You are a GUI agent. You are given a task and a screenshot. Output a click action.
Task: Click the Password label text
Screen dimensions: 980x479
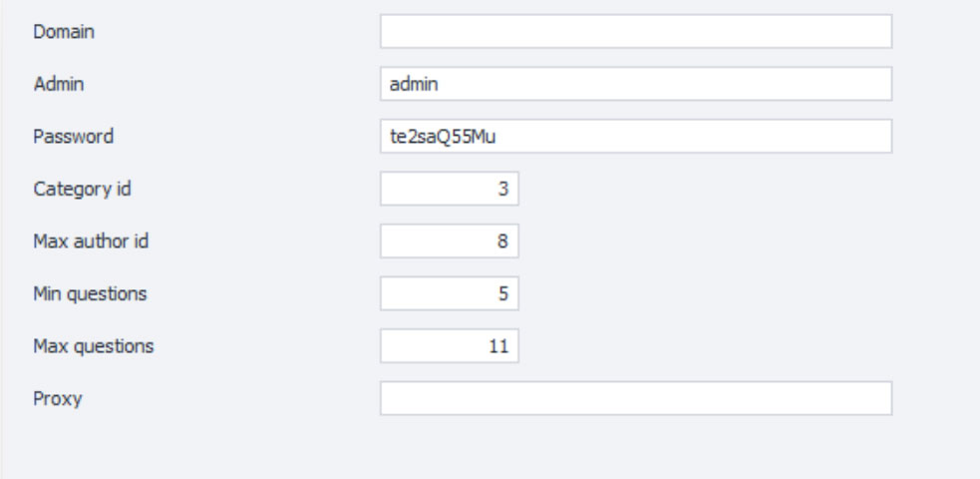(x=63, y=137)
